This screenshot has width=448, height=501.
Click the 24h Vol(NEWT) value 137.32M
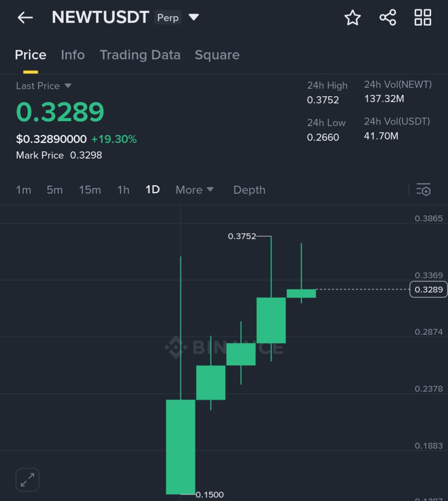click(x=384, y=98)
